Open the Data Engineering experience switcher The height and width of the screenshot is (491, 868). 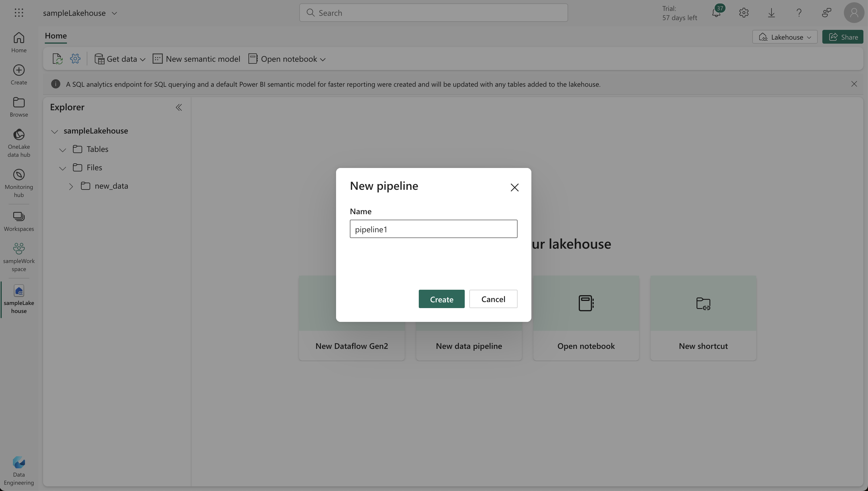[19, 471]
